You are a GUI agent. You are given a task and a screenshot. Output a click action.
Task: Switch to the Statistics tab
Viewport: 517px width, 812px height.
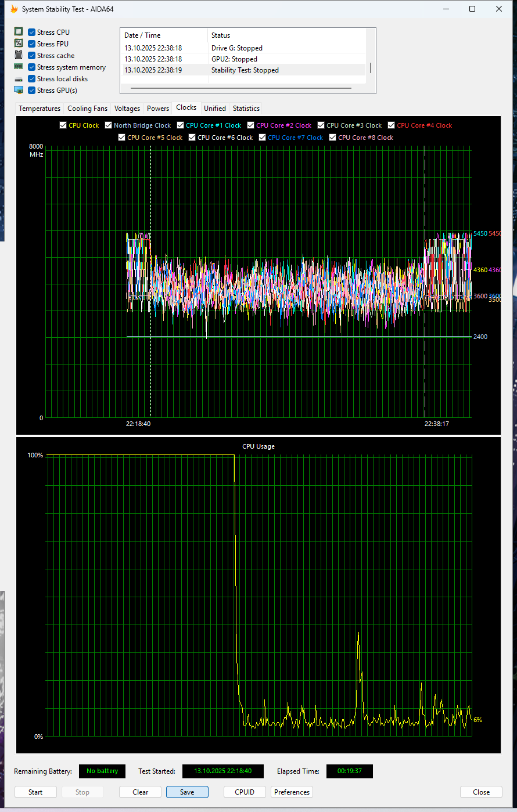(x=246, y=108)
